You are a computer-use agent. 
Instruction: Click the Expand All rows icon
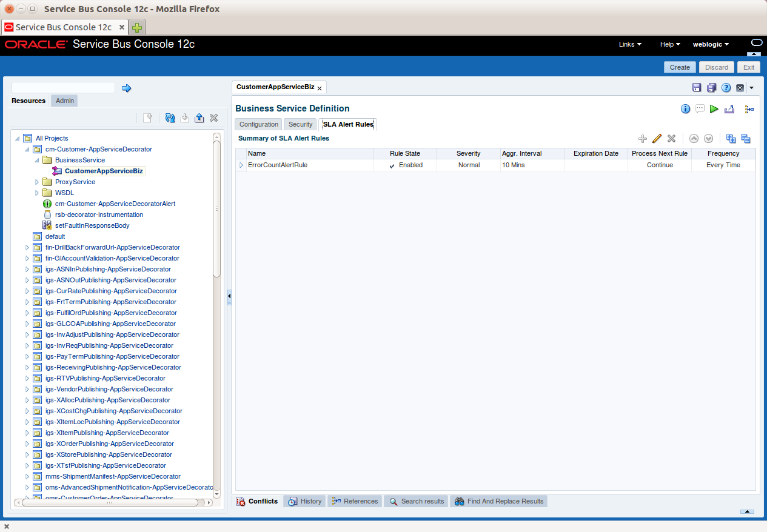click(x=731, y=139)
